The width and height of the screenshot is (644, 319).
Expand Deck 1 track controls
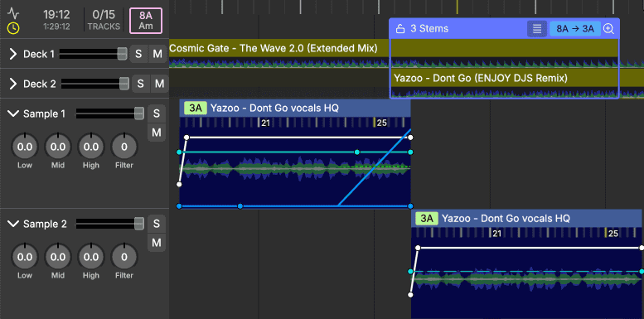coord(13,54)
